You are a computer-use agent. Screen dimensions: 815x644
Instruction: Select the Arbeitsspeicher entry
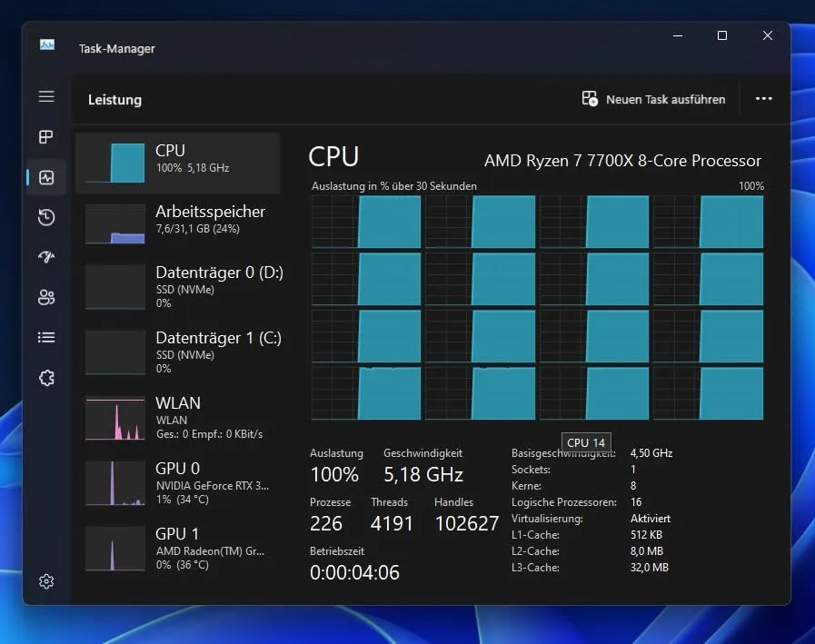click(x=178, y=223)
